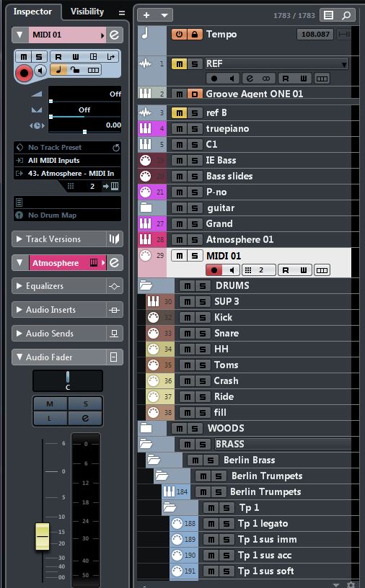Click the Track Versions icon on the right
The width and height of the screenshot is (365, 588).
coord(114,239)
